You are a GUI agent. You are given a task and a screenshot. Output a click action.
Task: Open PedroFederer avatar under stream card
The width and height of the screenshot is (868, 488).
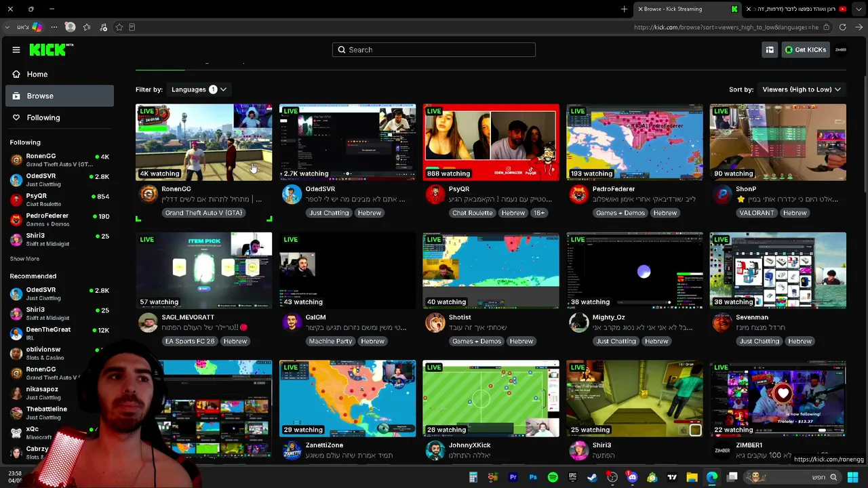pos(578,195)
